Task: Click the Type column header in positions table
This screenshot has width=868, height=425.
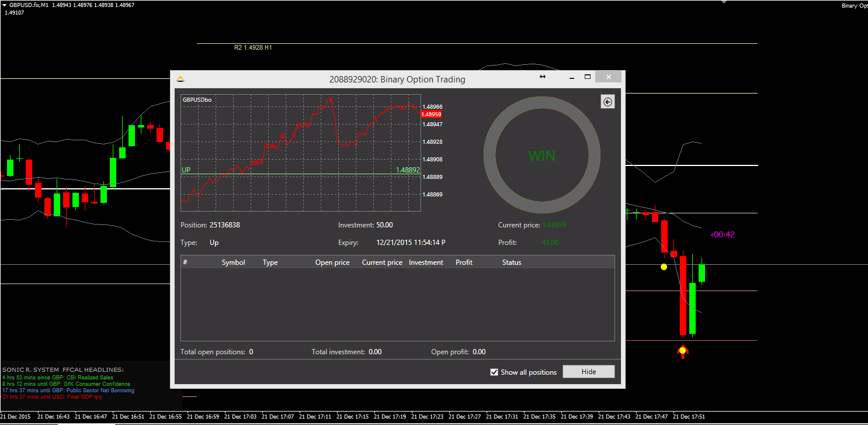Action: [270, 262]
